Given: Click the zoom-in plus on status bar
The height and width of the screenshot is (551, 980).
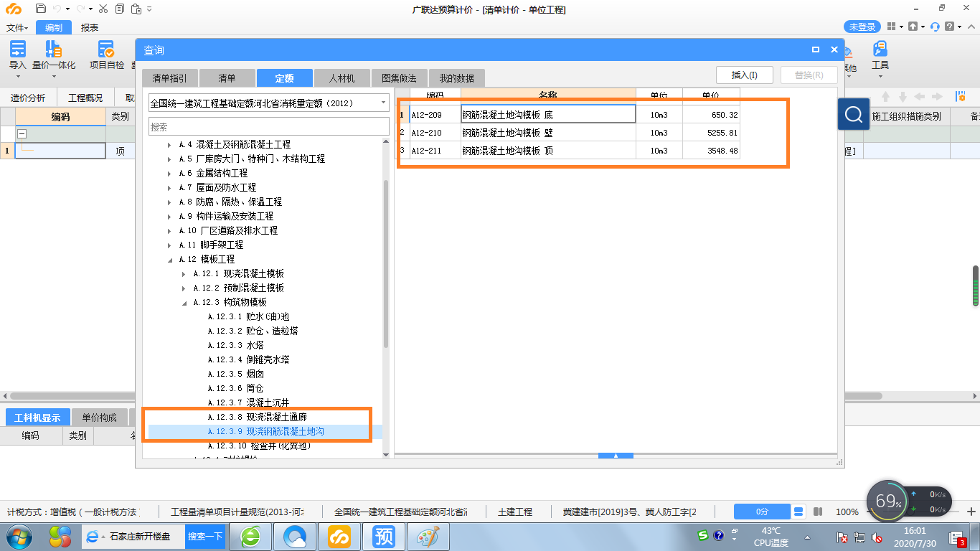Looking at the screenshot, I should [x=971, y=512].
